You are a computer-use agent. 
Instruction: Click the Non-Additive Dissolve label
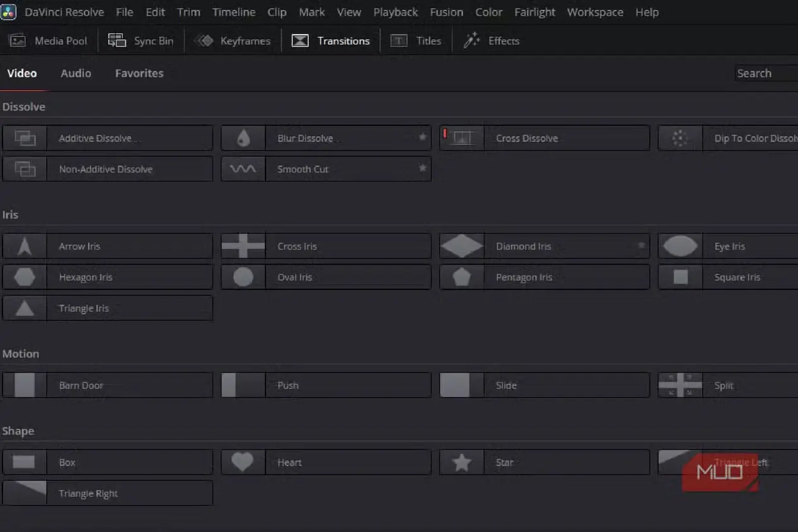click(x=106, y=169)
